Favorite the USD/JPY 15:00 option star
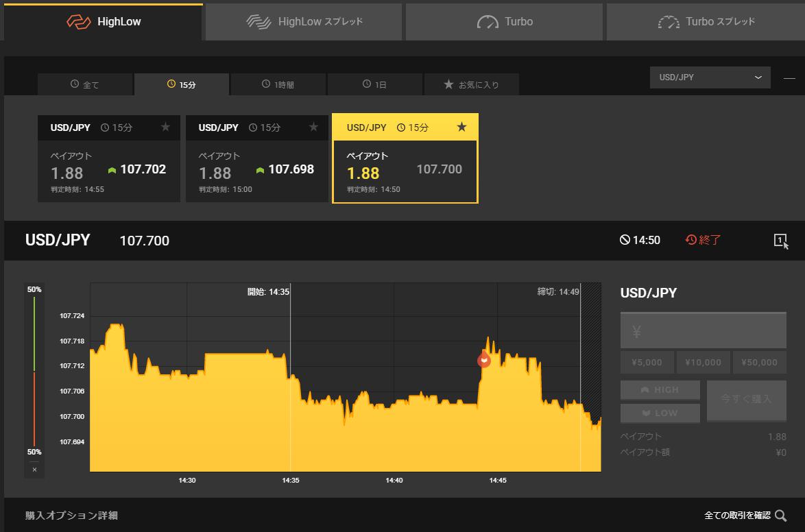 click(313, 127)
